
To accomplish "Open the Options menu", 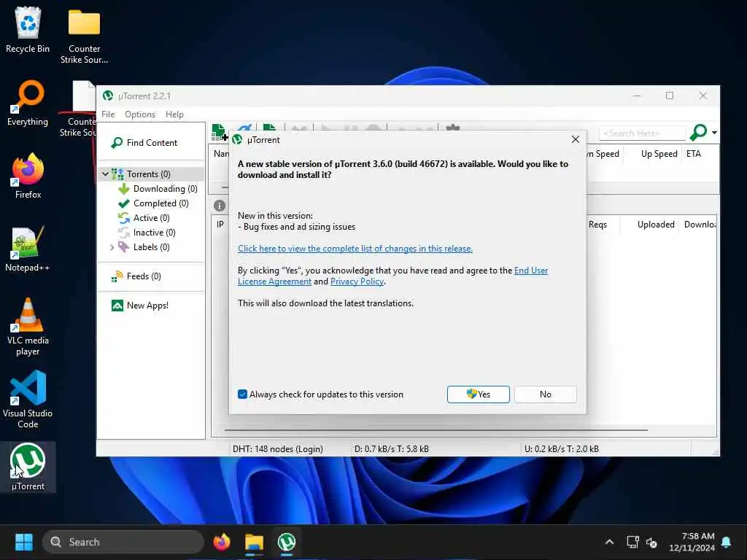I will (140, 114).
